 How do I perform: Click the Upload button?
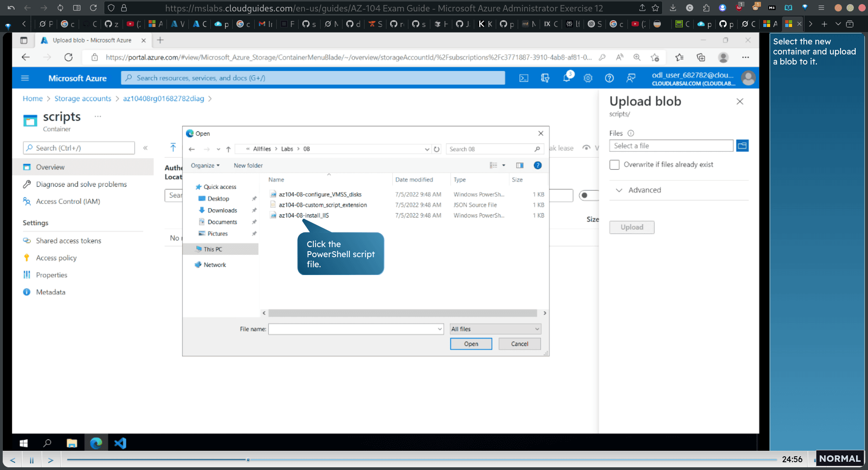tap(632, 227)
